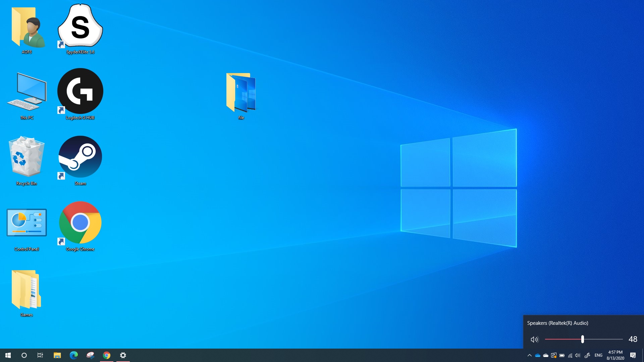The height and width of the screenshot is (362, 644).
Task: Select the Recycle Bin icon
Action: [x=26, y=157]
